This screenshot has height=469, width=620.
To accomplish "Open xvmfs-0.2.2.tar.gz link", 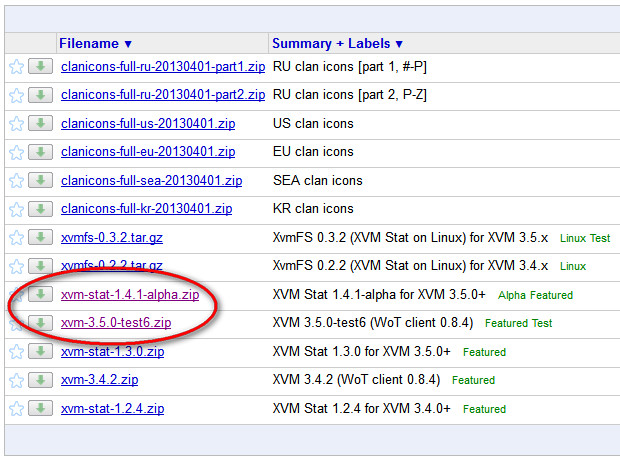I will 112,266.
